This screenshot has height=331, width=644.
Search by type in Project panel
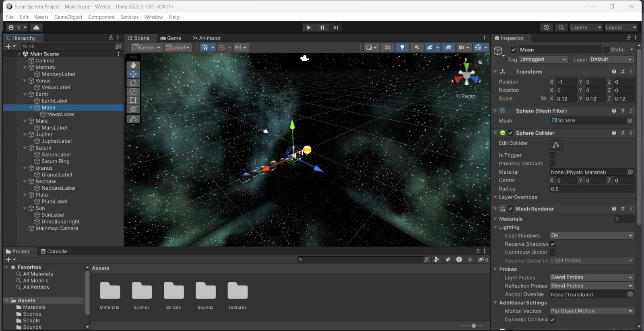(437, 259)
